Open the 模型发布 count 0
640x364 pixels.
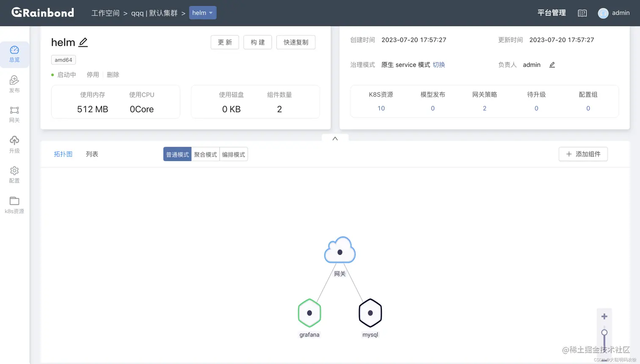433,108
